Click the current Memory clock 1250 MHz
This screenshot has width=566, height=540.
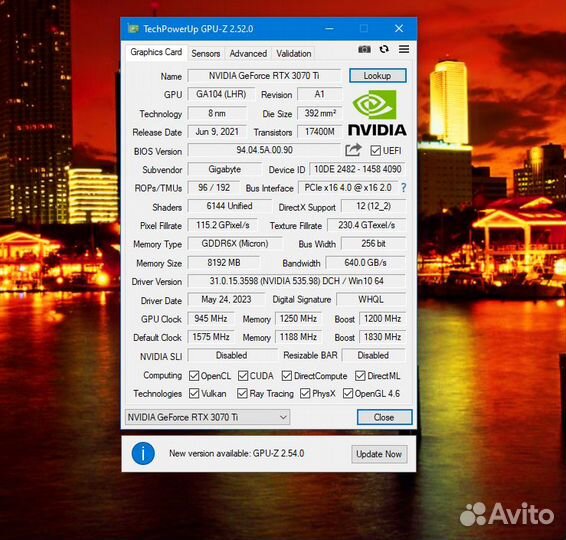(298, 319)
